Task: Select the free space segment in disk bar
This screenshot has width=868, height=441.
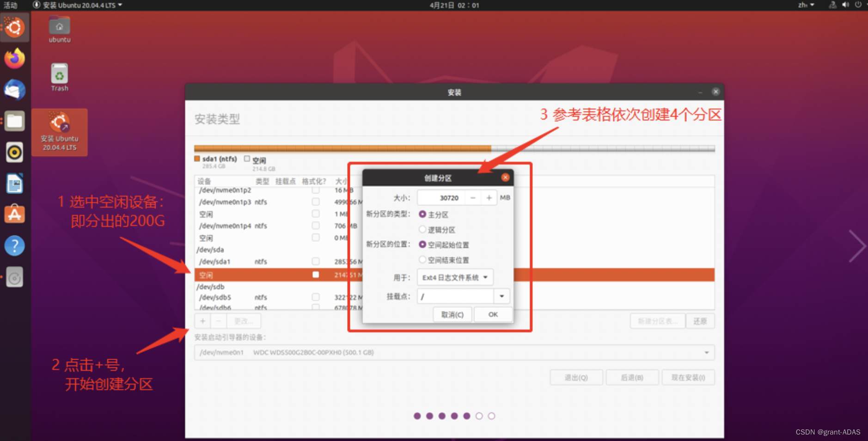Action: [x=603, y=148]
